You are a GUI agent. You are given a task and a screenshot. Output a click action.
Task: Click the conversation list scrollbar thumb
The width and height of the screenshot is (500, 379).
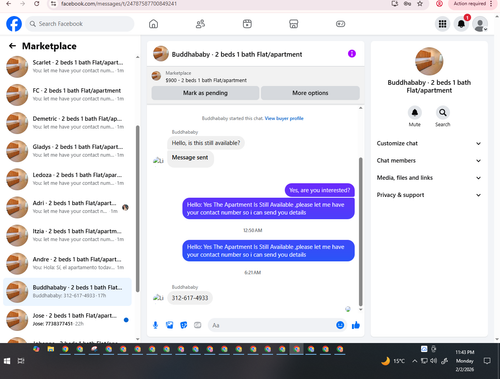[137, 209]
